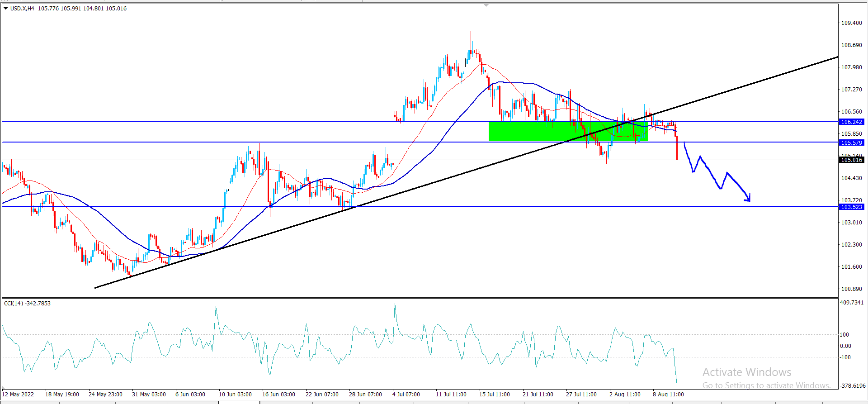Viewport: 868px width, 404px height.
Task: Click the 106.242 horizontal line price tag
Action: [852, 122]
